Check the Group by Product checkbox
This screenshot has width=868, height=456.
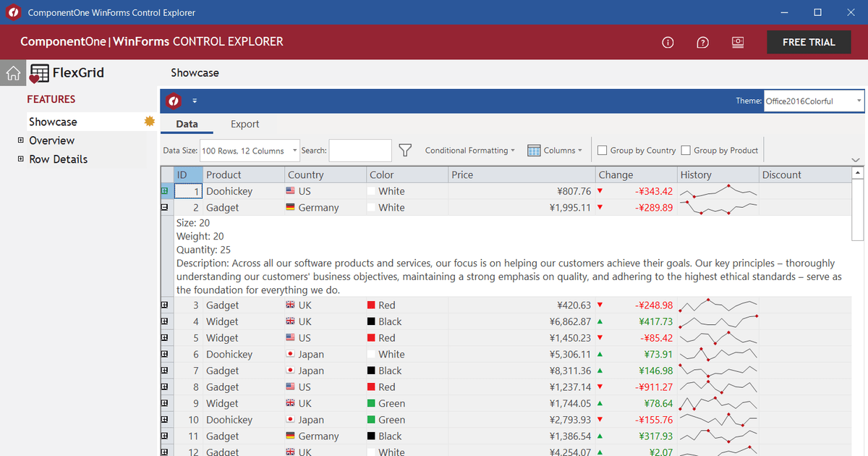tap(686, 151)
